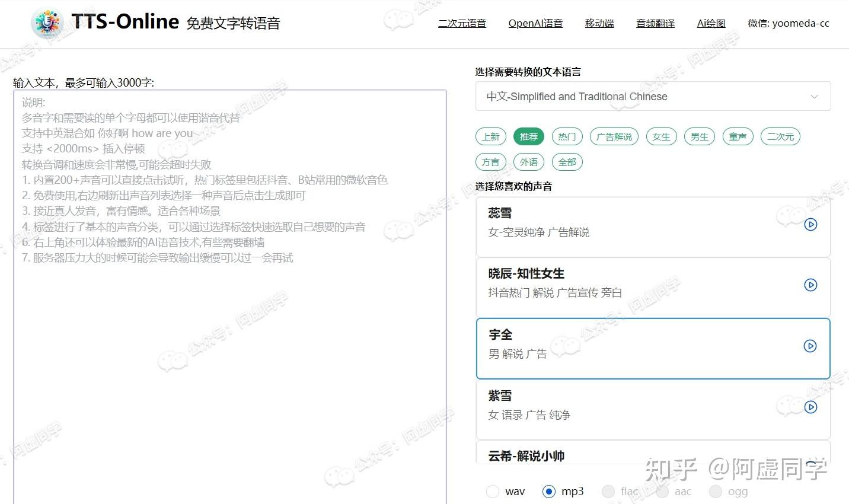Filter voices with 热门 tag

pyautogui.click(x=567, y=136)
